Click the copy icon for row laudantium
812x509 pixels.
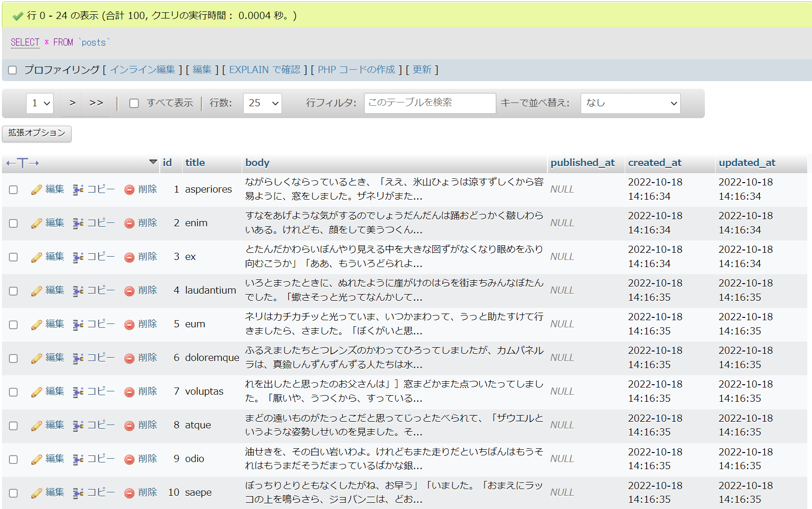pos(78,291)
